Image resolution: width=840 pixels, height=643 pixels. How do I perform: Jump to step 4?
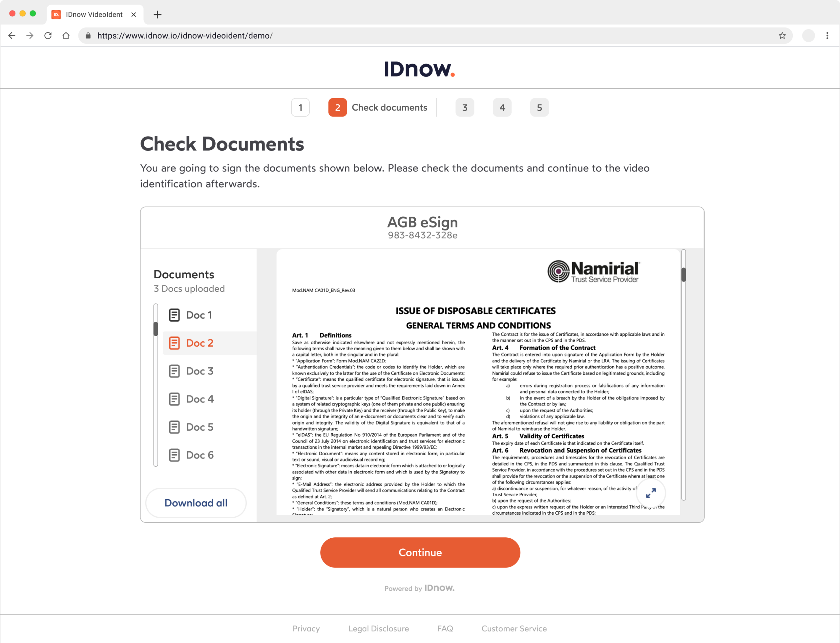coord(502,108)
